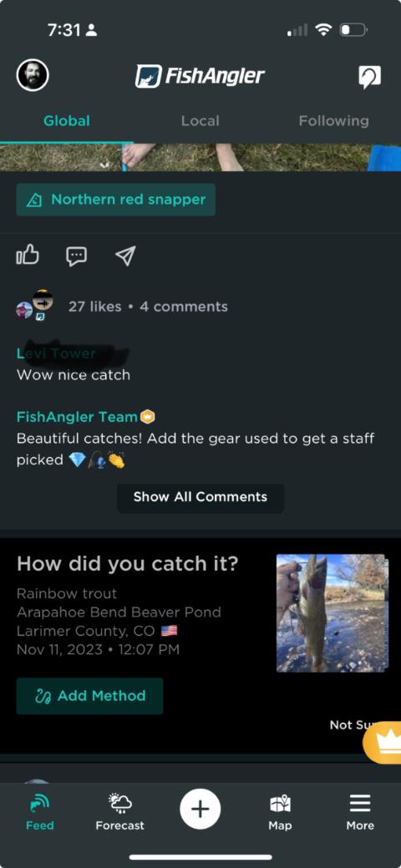The height and width of the screenshot is (868, 401).
Task: Tap the comment bubble icon
Action: click(76, 256)
